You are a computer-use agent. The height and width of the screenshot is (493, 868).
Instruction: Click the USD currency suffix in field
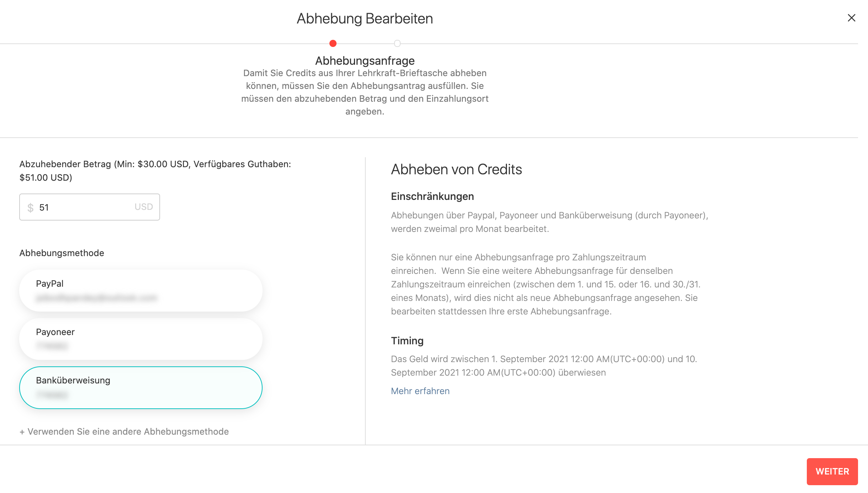tap(144, 207)
